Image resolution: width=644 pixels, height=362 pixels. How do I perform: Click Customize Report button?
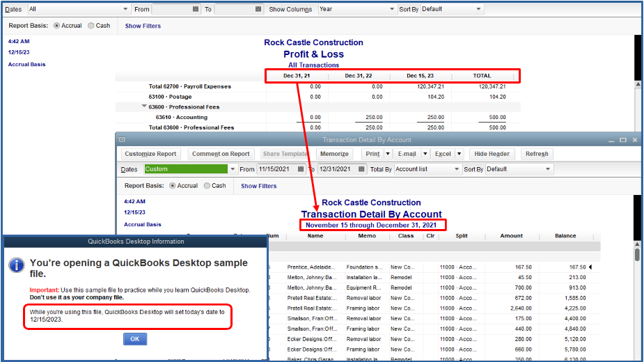pyautogui.click(x=150, y=154)
